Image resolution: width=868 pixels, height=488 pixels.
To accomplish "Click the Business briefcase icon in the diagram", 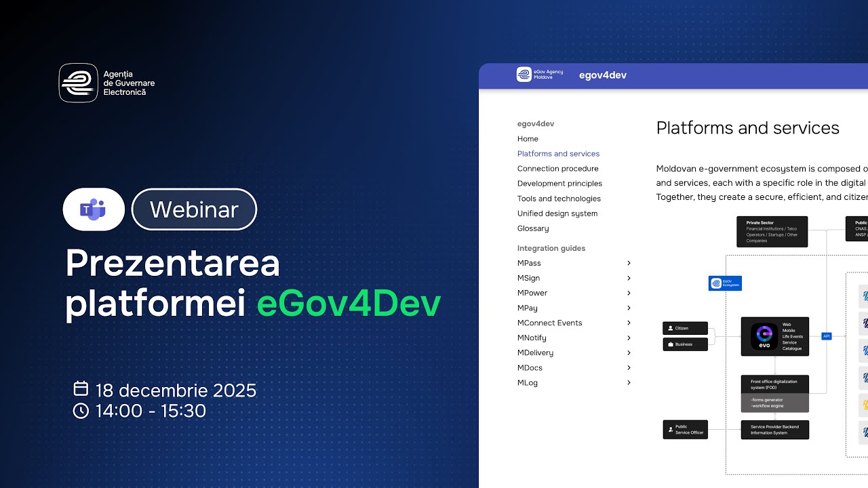I will pyautogui.click(x=671, y=344).
